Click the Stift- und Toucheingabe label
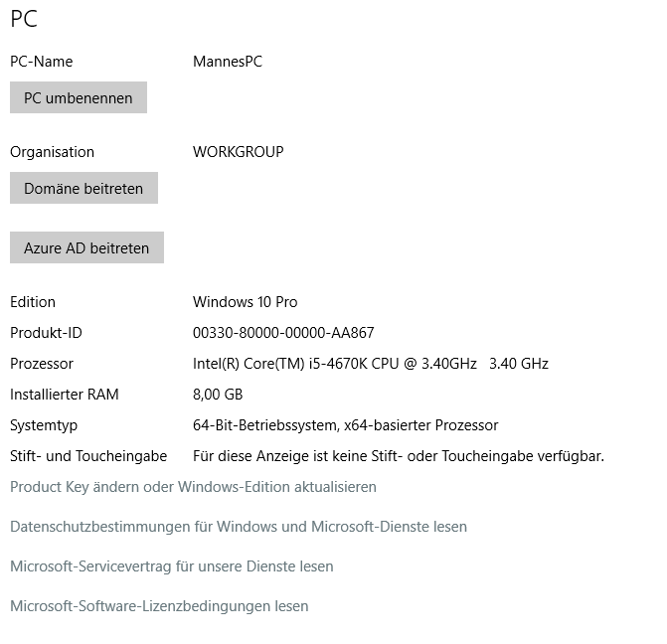This screenshot has width=667, height=644. [88, 456]
